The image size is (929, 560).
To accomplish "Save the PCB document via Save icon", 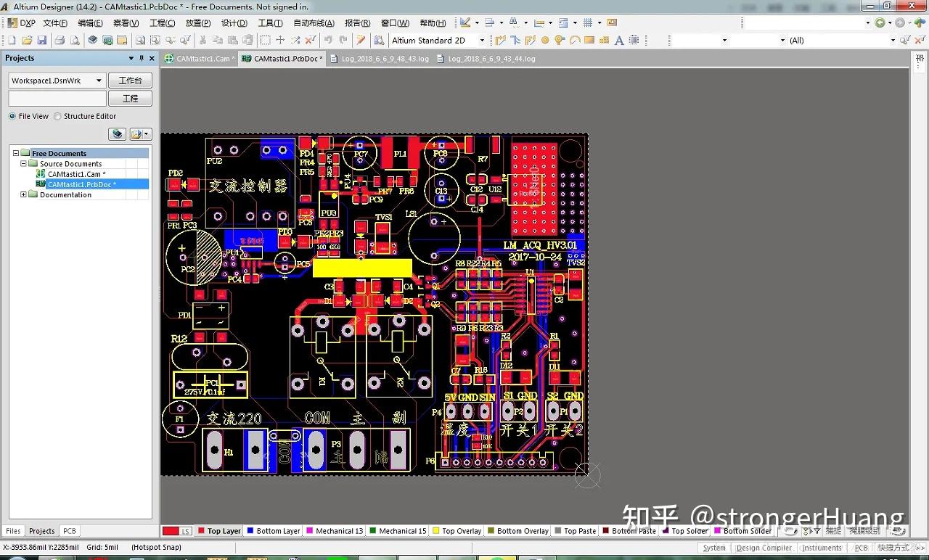I will click(42, 40).
